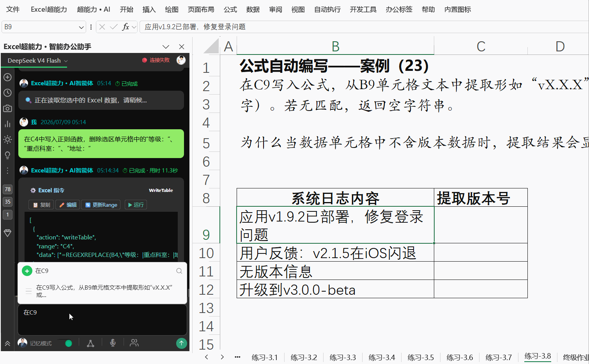Image resolution: width=589 pixels, height=364 pixels.
Task: Click the diamond premium icon in the sidebar
Action: (7, 233)
